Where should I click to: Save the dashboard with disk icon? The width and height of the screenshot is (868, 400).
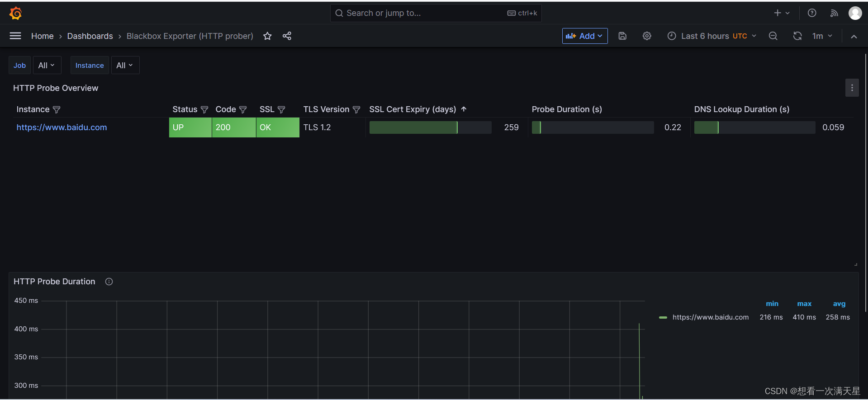point(622,36)
